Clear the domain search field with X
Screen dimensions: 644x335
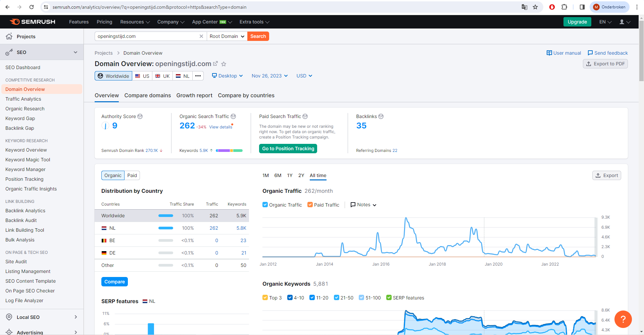pos(201,36)
